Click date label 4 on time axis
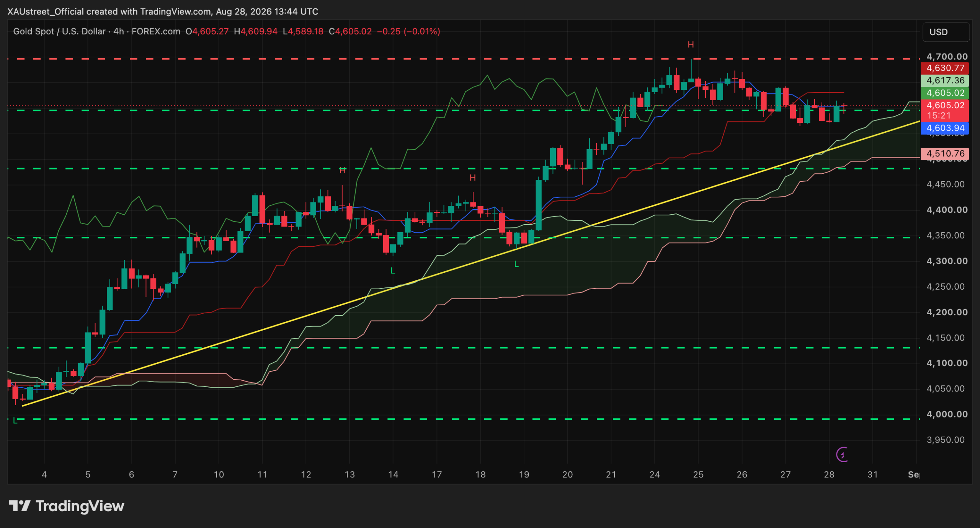 44,474
